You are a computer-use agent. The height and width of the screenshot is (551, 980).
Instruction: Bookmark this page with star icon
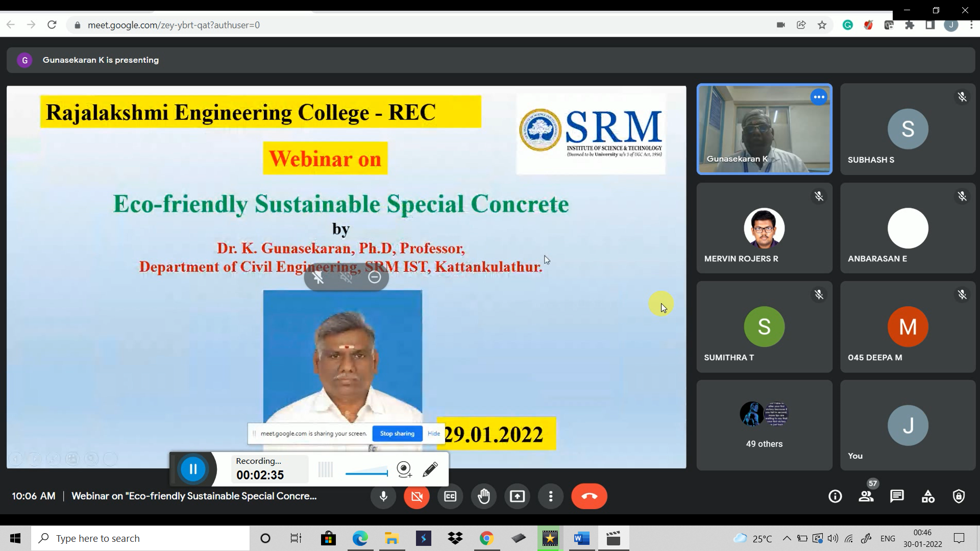click(822, 25)
